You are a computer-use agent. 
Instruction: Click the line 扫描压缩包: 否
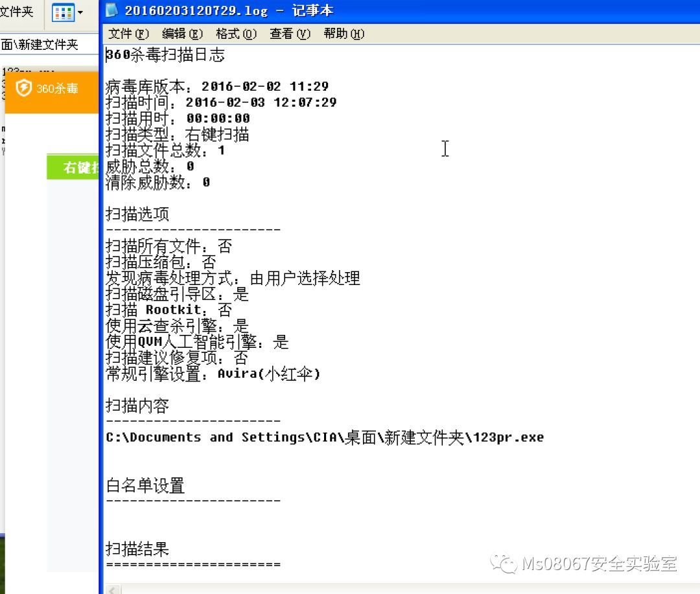coord(161,262)
